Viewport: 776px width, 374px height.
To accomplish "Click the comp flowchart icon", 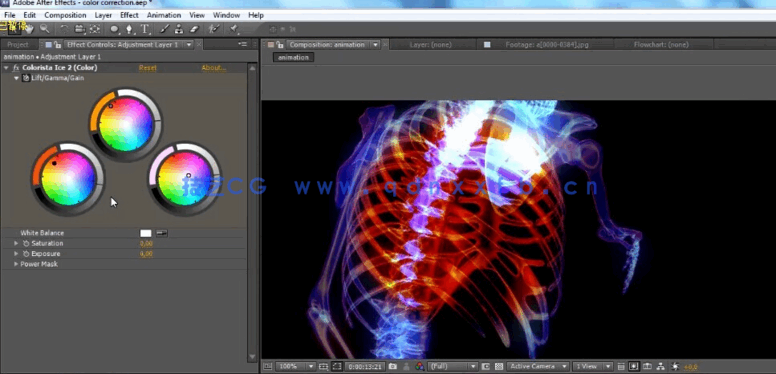I will tap(660, 367).
